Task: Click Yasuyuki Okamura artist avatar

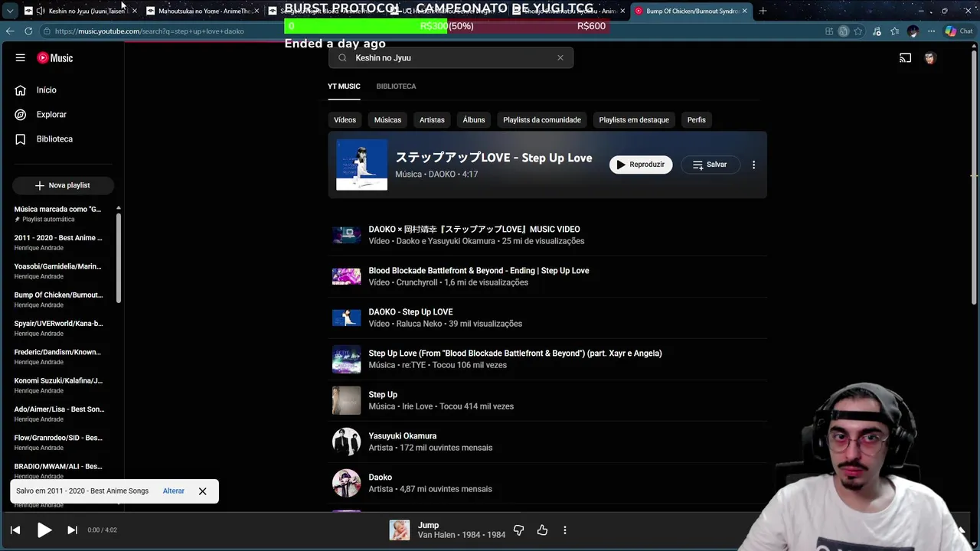Action: click(346, 442)
